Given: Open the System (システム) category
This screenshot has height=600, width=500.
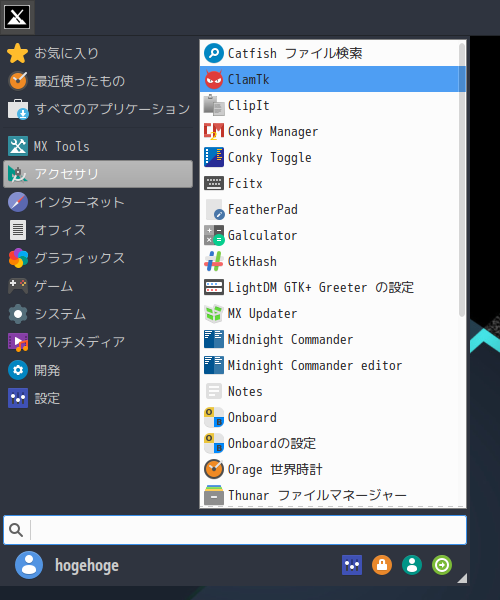Looking at the screenshot, I should (98, 314).
